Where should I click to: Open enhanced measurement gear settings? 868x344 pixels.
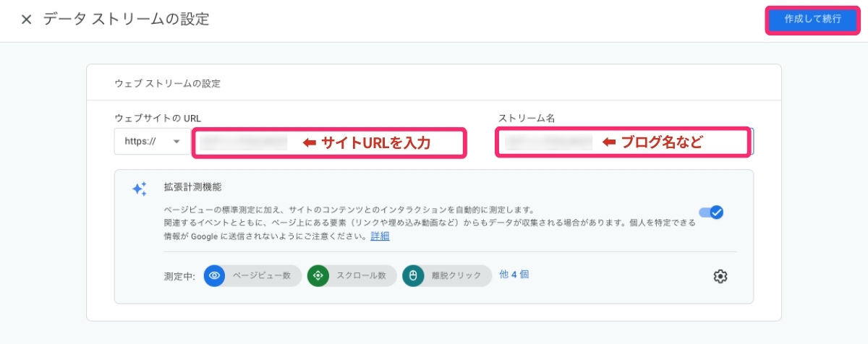click(x=720, y=276)
